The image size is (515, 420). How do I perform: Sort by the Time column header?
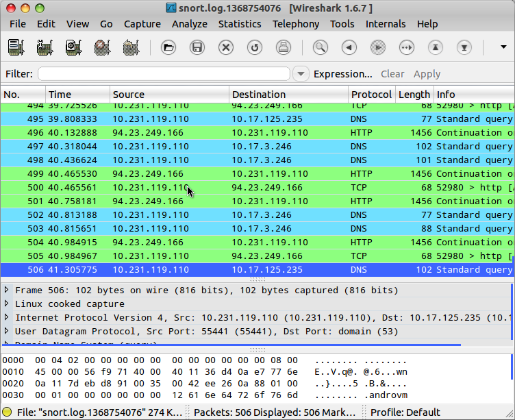pyautogui.click(x=78, y=95)
